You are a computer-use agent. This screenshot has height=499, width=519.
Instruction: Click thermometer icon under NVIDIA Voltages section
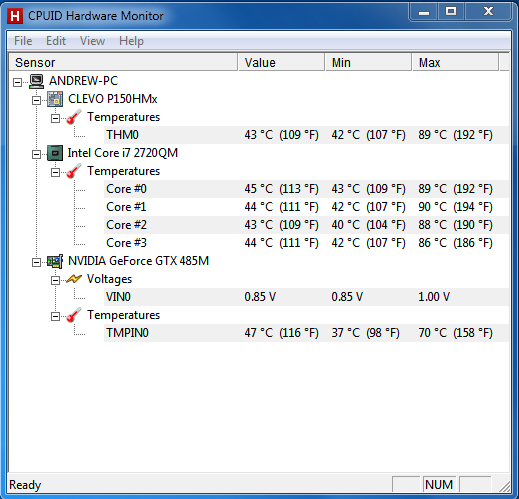pyautogui.click(x=74, y=315)
